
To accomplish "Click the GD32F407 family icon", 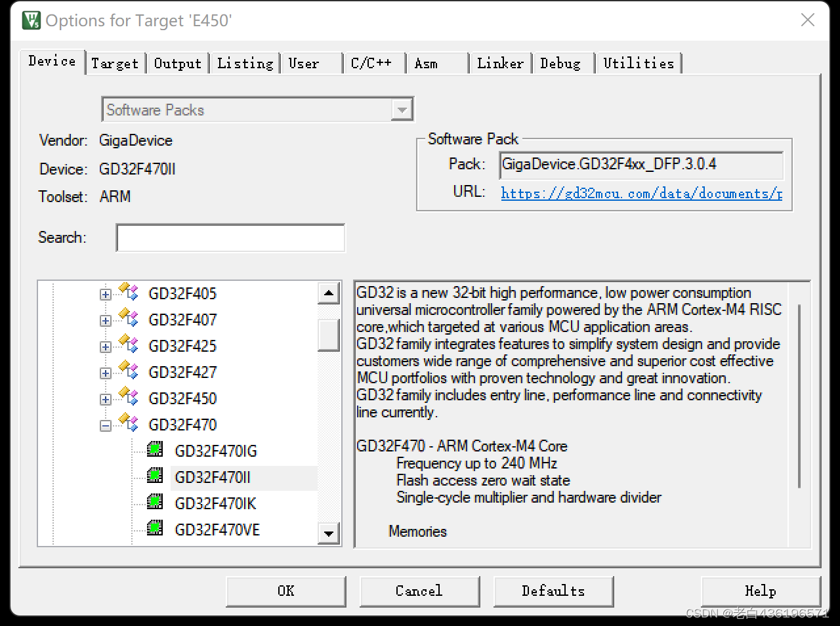I will pos(129,318).
